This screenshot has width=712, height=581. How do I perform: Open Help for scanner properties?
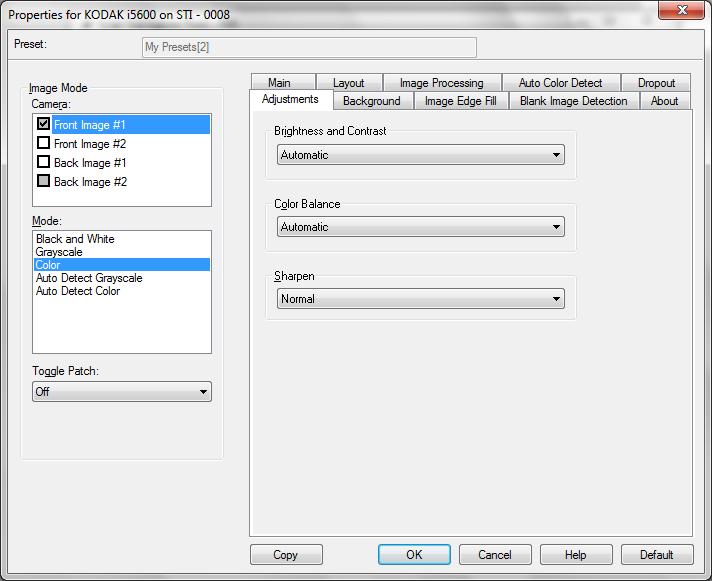tap(576, 555)
